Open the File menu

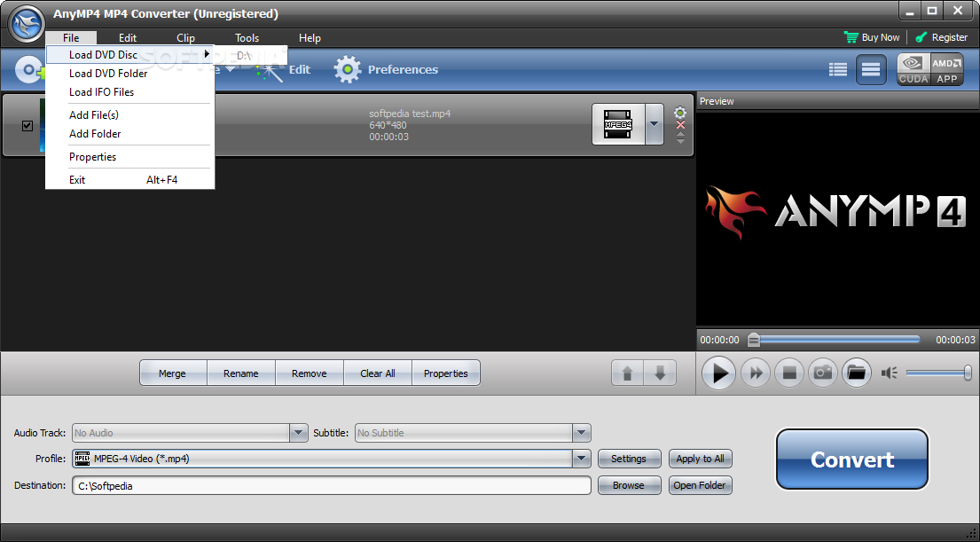click(71, 37)
